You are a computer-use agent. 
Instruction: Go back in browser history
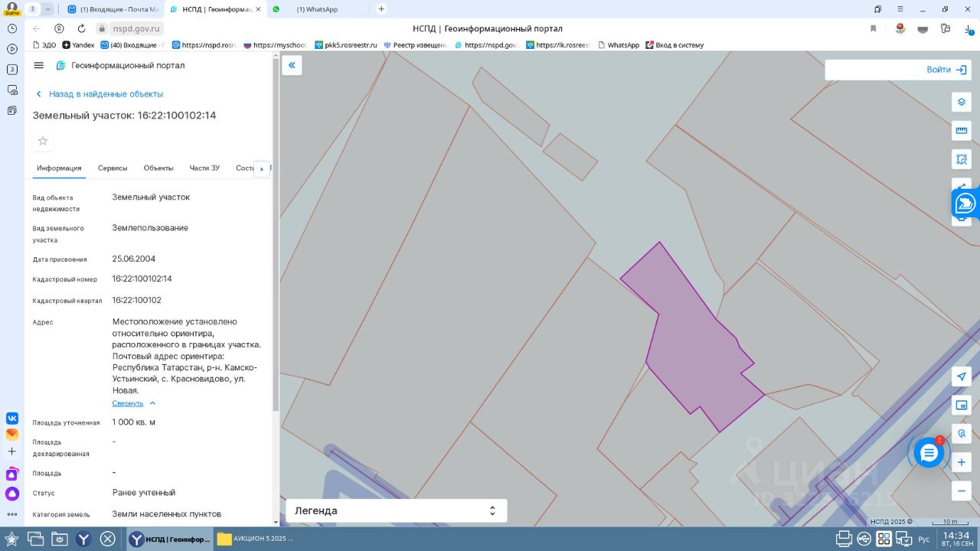(37, 28)
